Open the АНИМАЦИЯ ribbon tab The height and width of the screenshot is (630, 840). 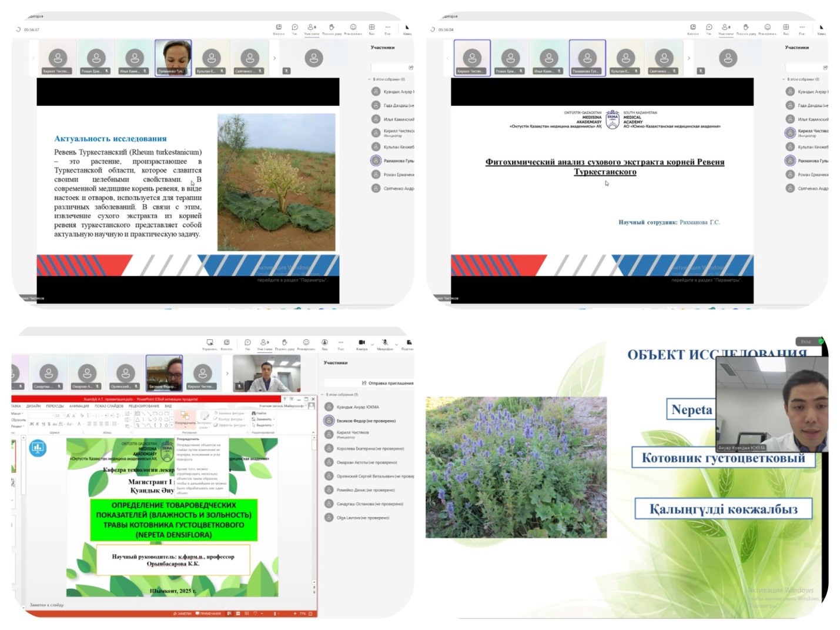coord(79,406)
